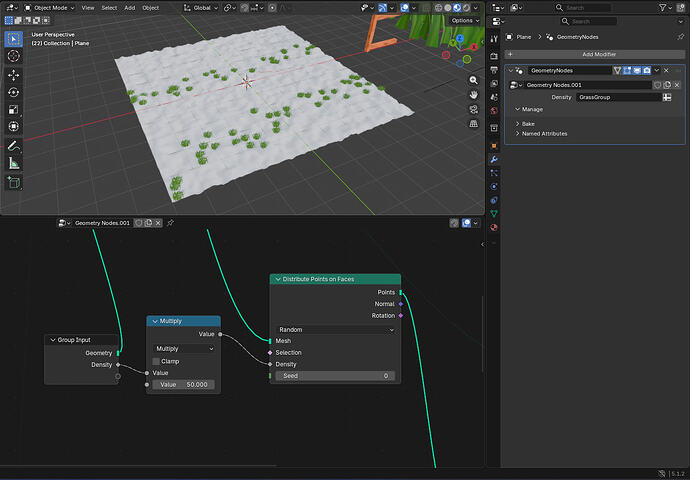
Task: Open the Modifiers wrench tab
Action: 494,159
